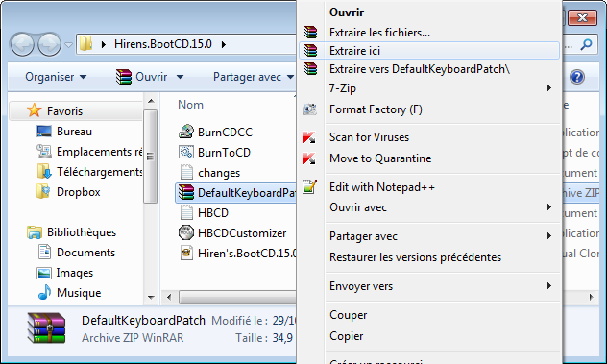The width and height of the screenshot is (607, 364).
Task: Click the sidebar scrollbar up arrow
Action: [x=151, y=101]
